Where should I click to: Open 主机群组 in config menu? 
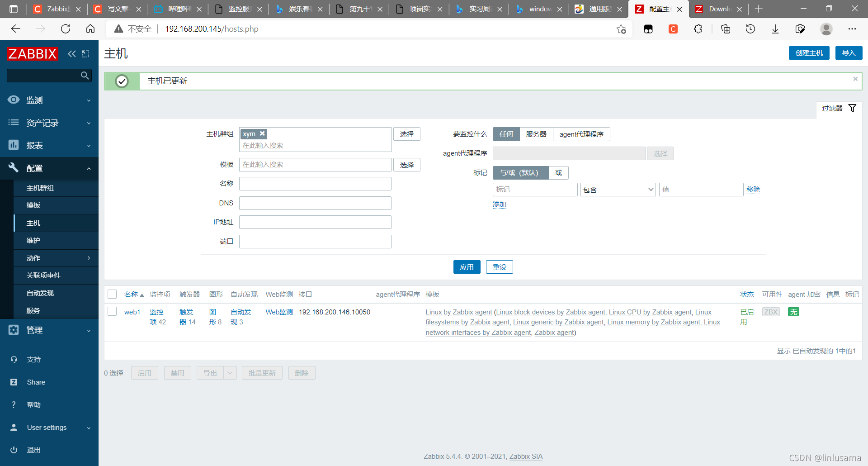pos(56,188)
